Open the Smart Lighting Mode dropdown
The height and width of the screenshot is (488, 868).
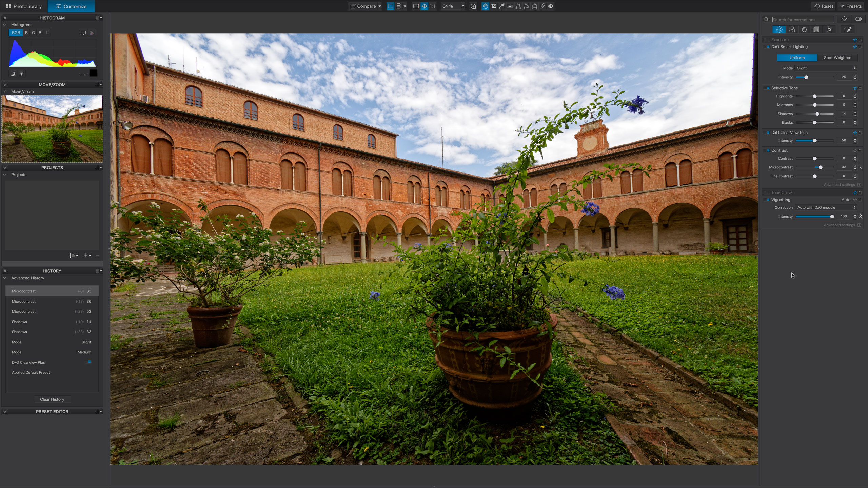coord(826,68)
